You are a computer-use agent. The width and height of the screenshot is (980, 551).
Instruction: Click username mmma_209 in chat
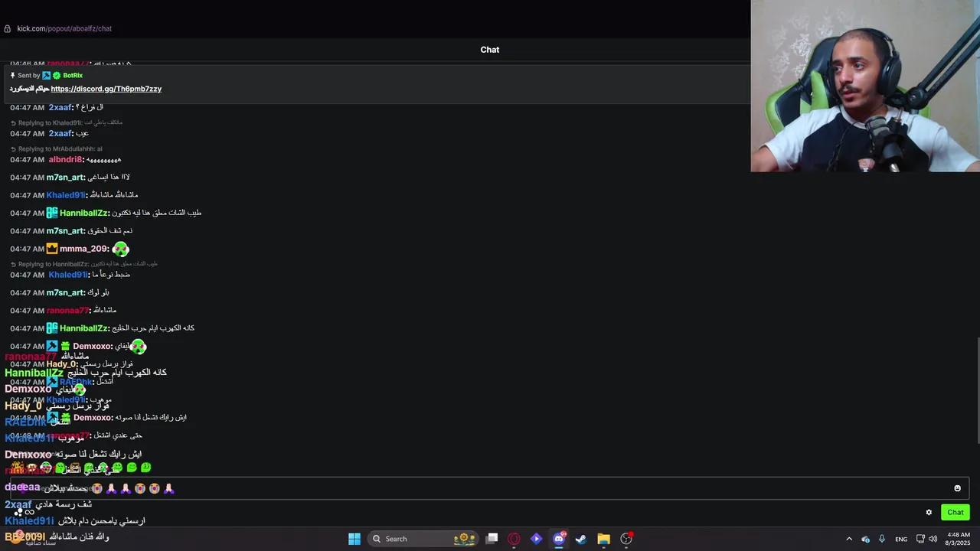pos(83,249)
